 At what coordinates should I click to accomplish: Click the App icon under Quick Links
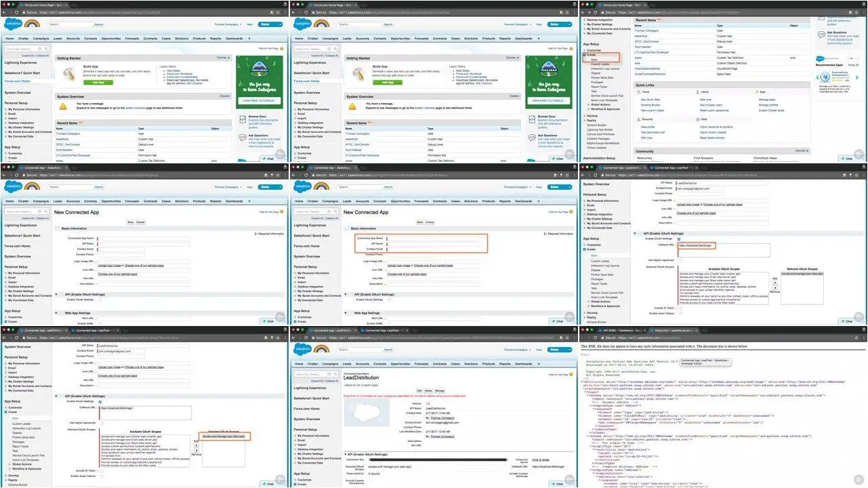[756, 91]
